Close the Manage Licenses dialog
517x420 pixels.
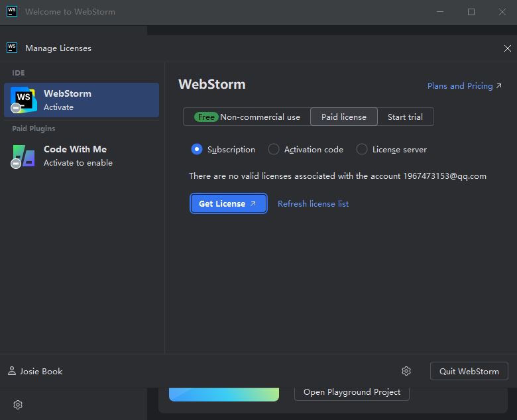(x=508, y=48)
